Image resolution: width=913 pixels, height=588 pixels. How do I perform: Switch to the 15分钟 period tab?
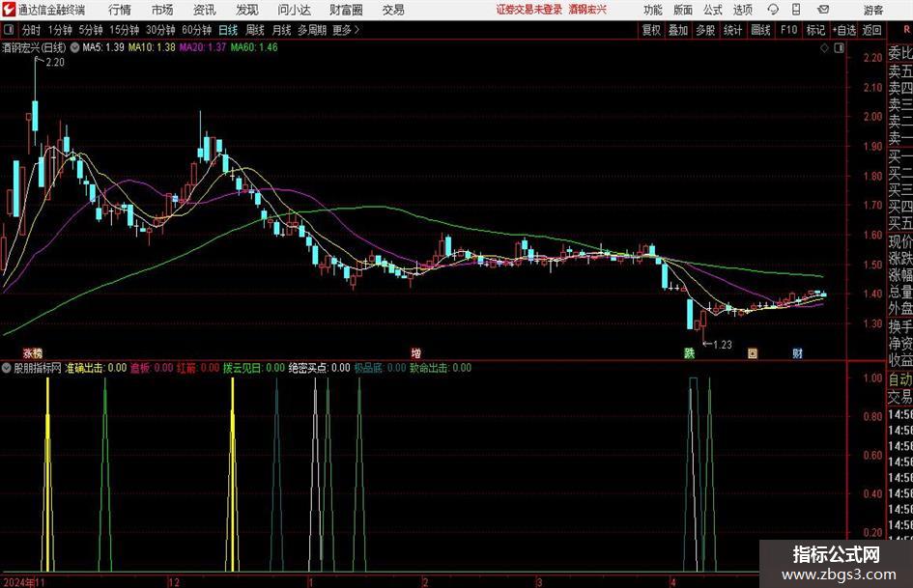(x=124, y=30)
